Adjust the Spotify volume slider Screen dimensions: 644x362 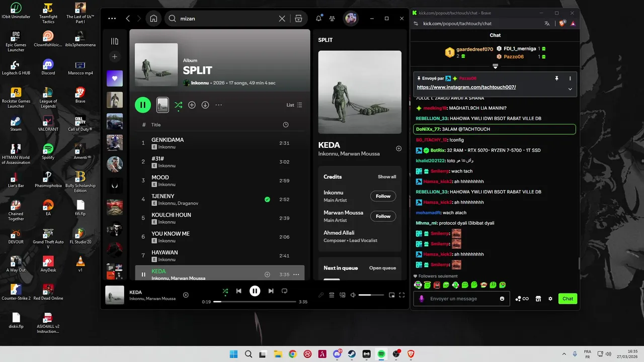pyautogui.click(x=371, y=295)
